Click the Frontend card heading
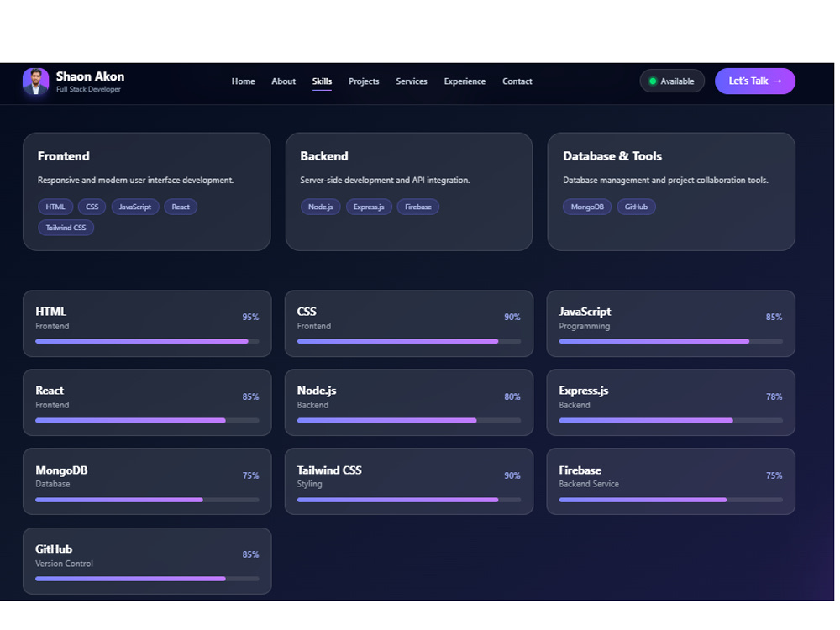840x630 pixels. click(x=63, y=156)
